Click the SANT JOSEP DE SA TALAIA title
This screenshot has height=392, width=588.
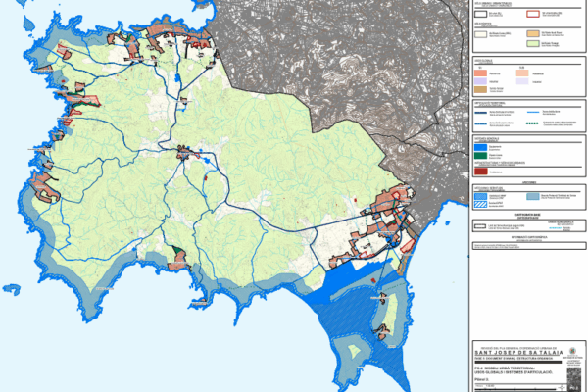(x=518, y=353)
